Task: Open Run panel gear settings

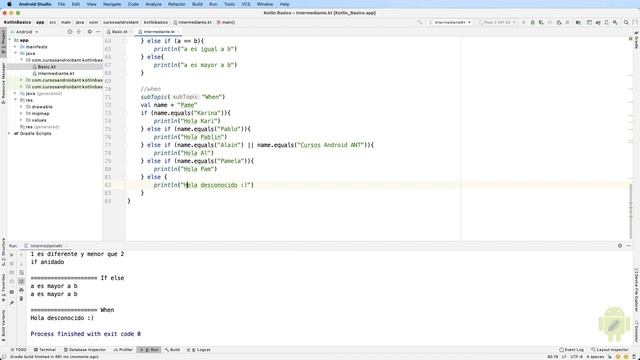Action: point(620,246)
